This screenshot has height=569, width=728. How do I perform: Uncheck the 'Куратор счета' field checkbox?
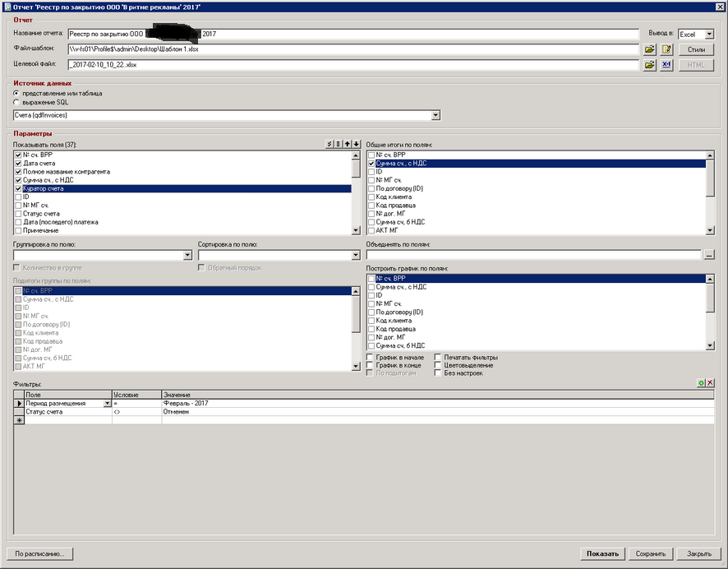(18, 188)
